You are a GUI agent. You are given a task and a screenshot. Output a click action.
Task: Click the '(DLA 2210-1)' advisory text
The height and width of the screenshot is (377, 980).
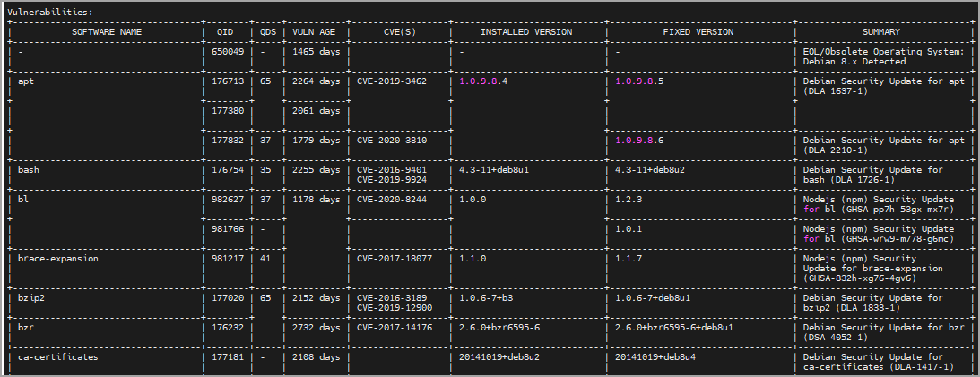[x=834, y=150]
